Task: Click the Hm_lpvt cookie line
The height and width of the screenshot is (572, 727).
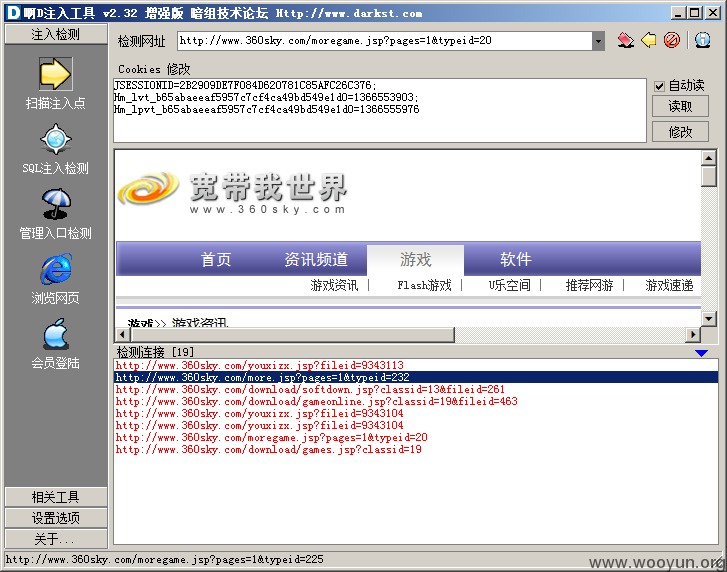Action: tap(267, 109)
